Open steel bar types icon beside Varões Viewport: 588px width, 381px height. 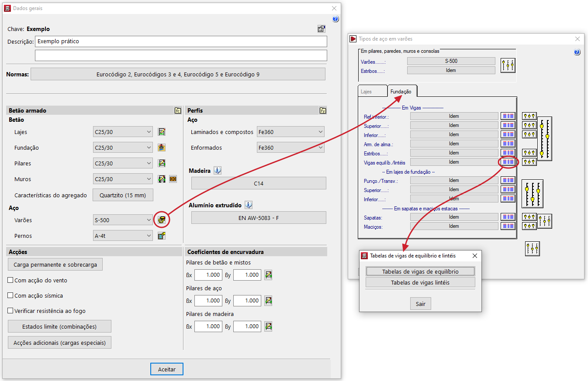162,220
